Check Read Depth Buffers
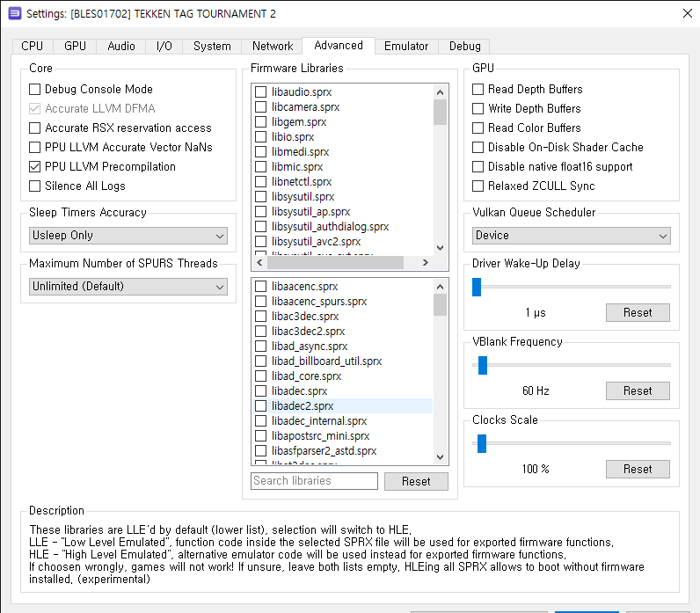Image resolution: width=700 pixels, height=613 pixels. (478, 90)
